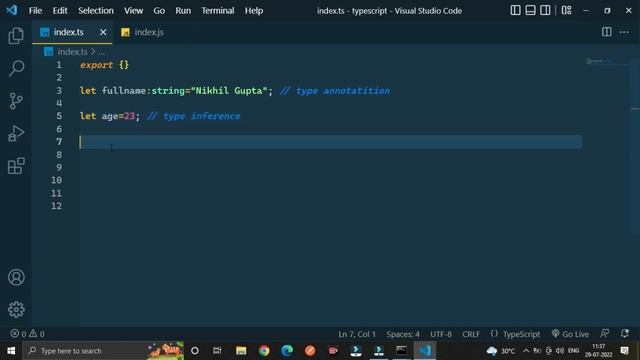
Task: Change indentation via Spaces: 4
Action: [x=403, y=334]
